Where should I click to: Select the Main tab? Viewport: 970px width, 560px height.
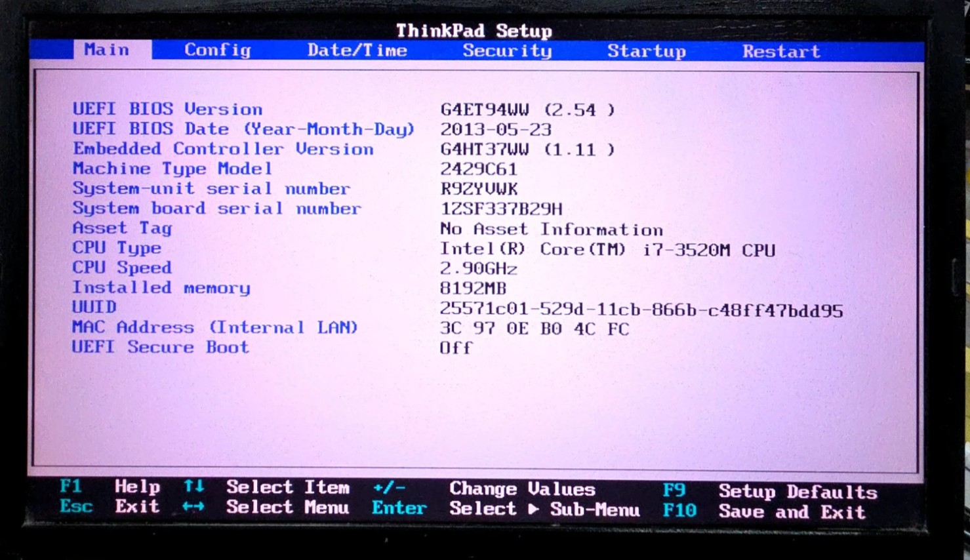tap(111, 50)
